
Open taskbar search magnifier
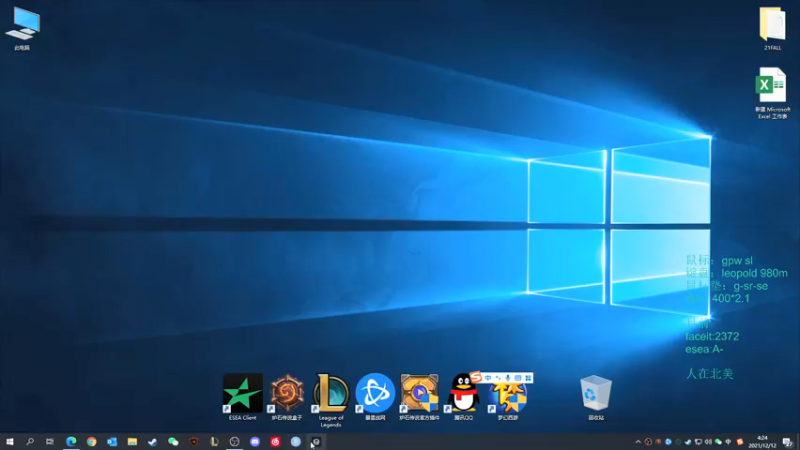tap(30, 442)
